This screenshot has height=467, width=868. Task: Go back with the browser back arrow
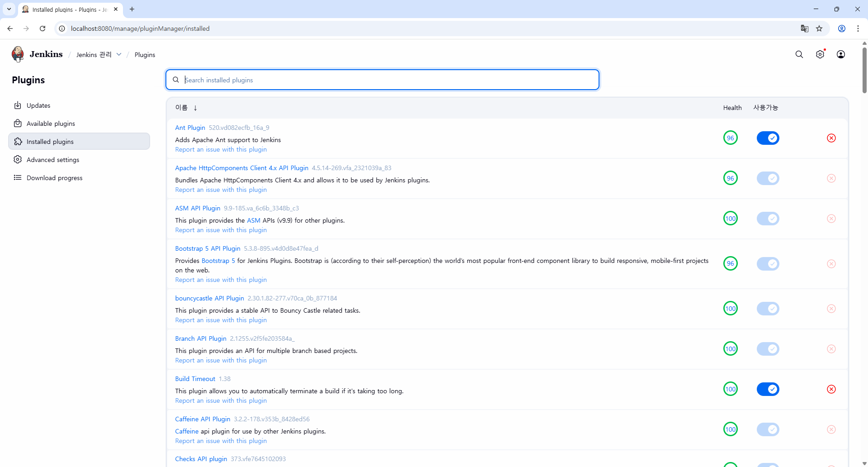(10, 29)
